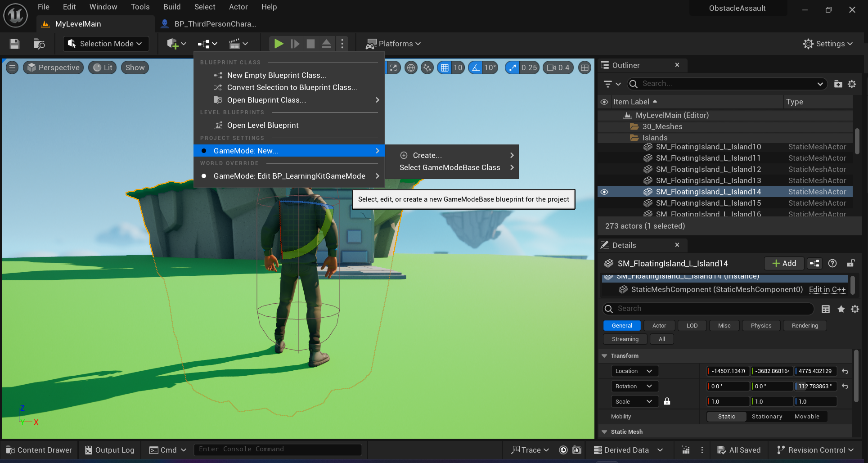Toggle scale ratio lock icon
The width and height of the screenshot is (868, 463).
click(x=667, y=401)
